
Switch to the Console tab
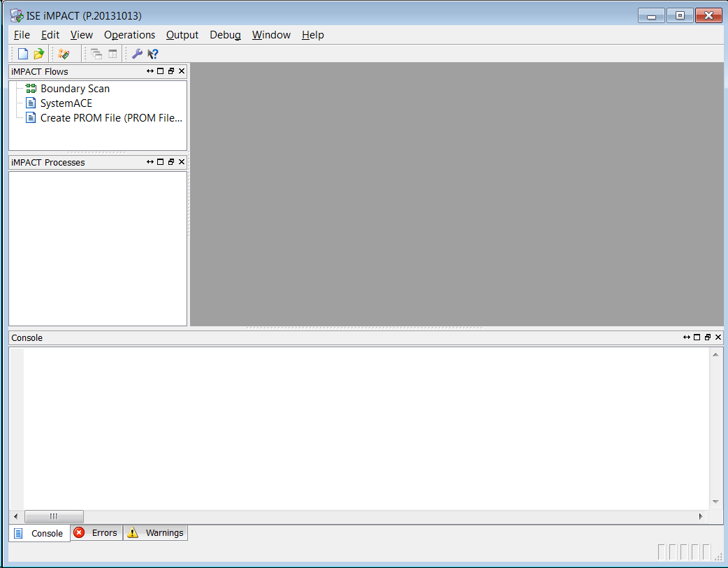(39, 533)
